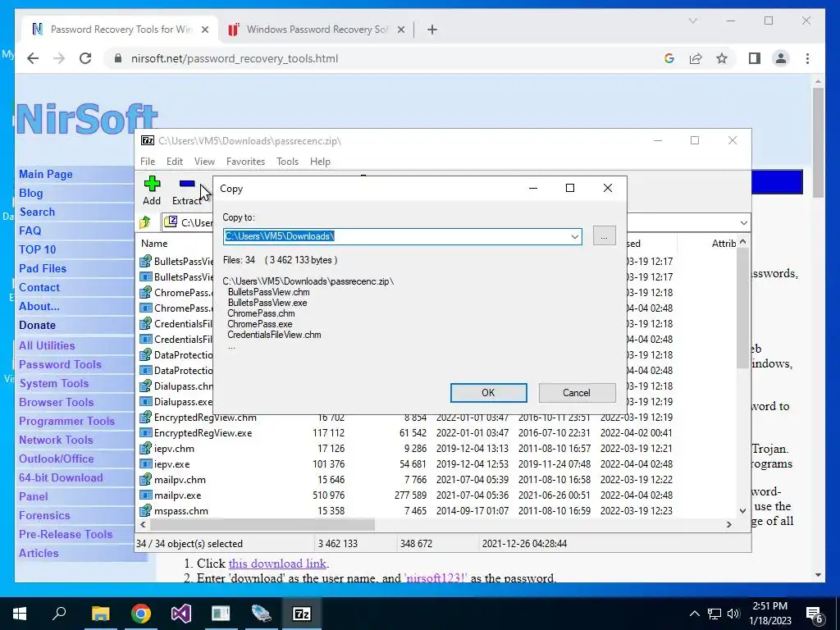Open the Favorites menu in 7-Zip

[245, 162]
